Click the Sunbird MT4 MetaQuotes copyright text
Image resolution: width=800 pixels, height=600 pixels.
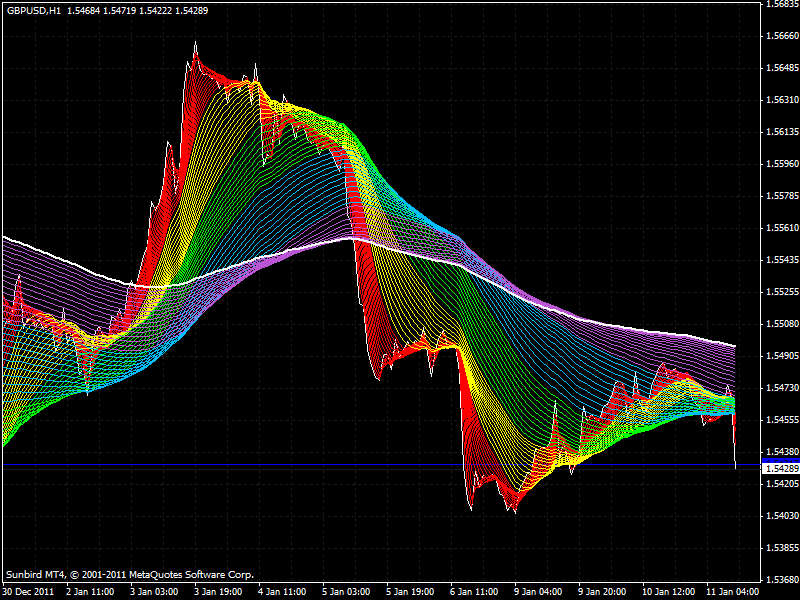pyautogui.click(x=130, y=575)
